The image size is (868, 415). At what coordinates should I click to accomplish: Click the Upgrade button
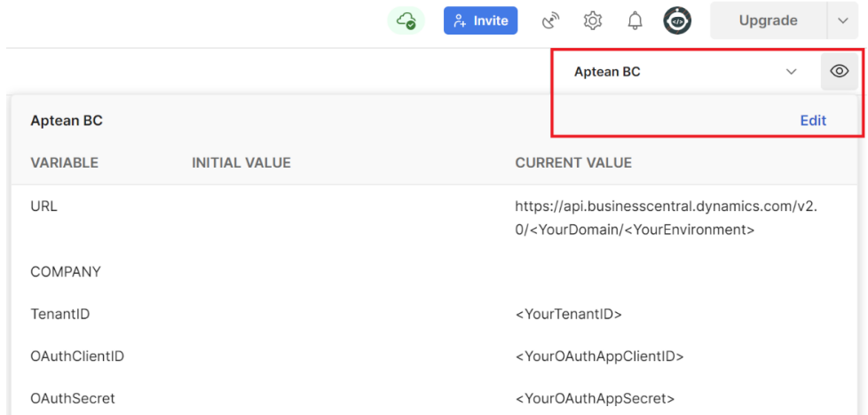[x=768, y=20]
